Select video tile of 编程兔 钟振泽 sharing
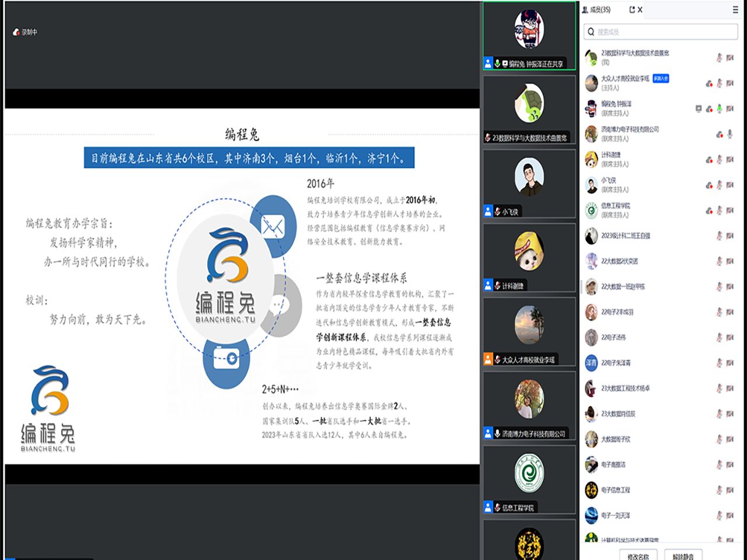Viewport: 747px width, 560px height. [x=529, y=36]
